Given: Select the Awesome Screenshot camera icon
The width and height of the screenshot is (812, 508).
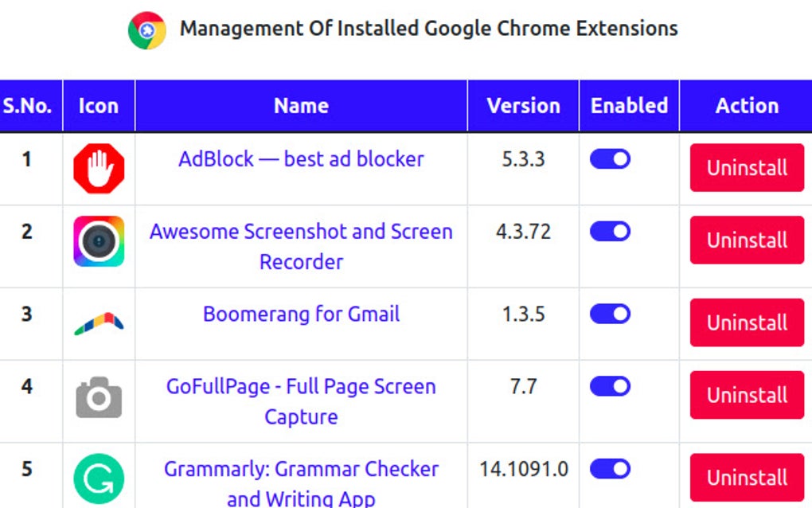Looking at the screenshot, I should click(x=98, y=240).
